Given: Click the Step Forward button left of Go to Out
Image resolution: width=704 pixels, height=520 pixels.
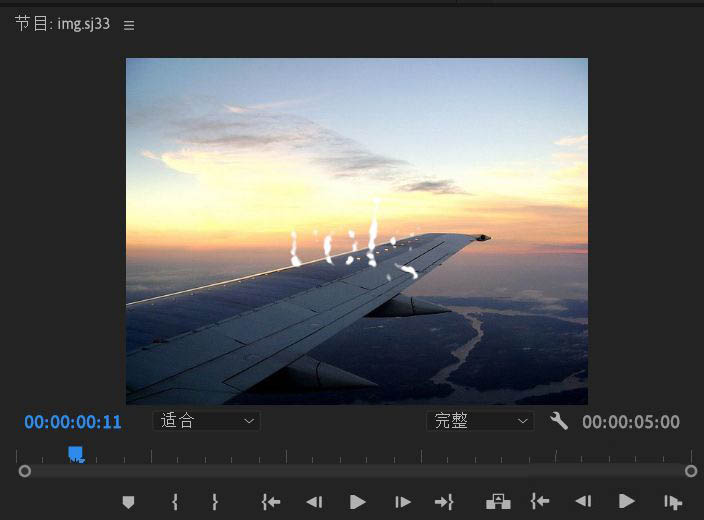Looking at the screenshot, I should pyautogui.click(x=402, y=502).
